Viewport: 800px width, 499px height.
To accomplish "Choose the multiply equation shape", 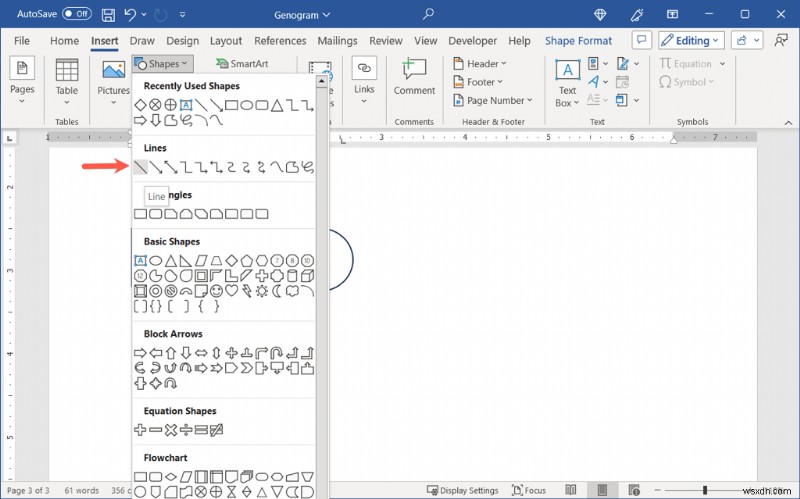I will 171,430.
